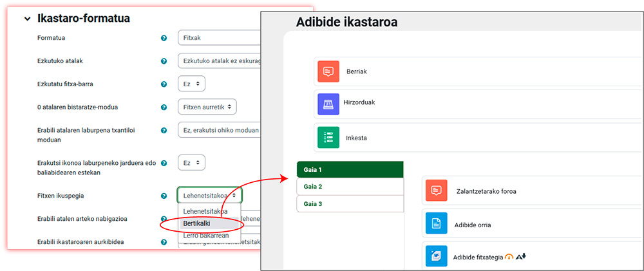Screen dimensions: 644x271
Task: Open the Ezkutatu fitxa-barra dropdown
Action: click(191, 84)
